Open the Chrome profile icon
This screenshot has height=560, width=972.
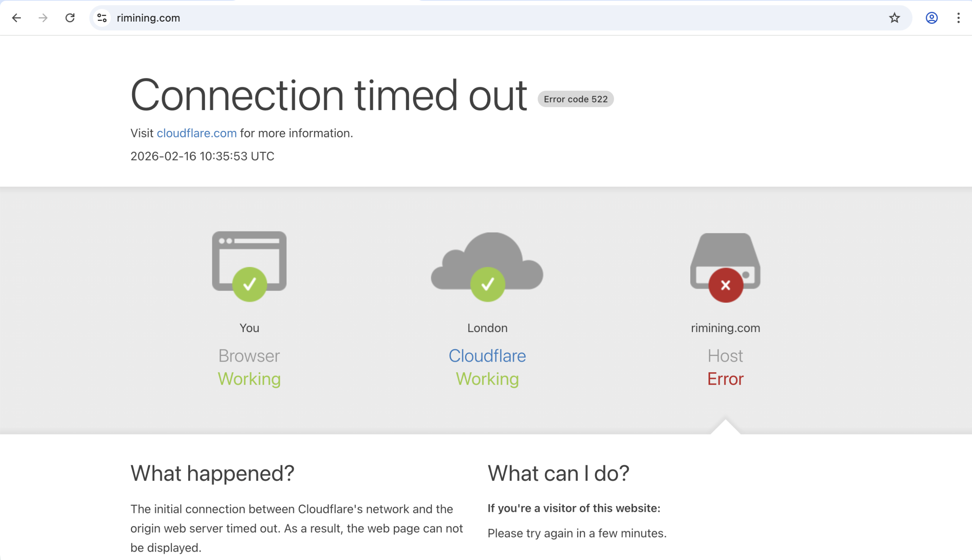coord(931,18)
